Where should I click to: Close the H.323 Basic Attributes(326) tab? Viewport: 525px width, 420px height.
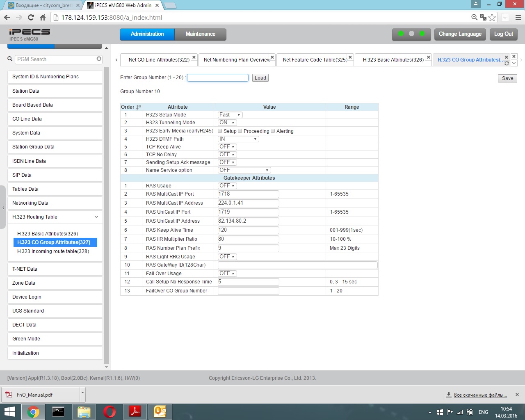point(429,57)
